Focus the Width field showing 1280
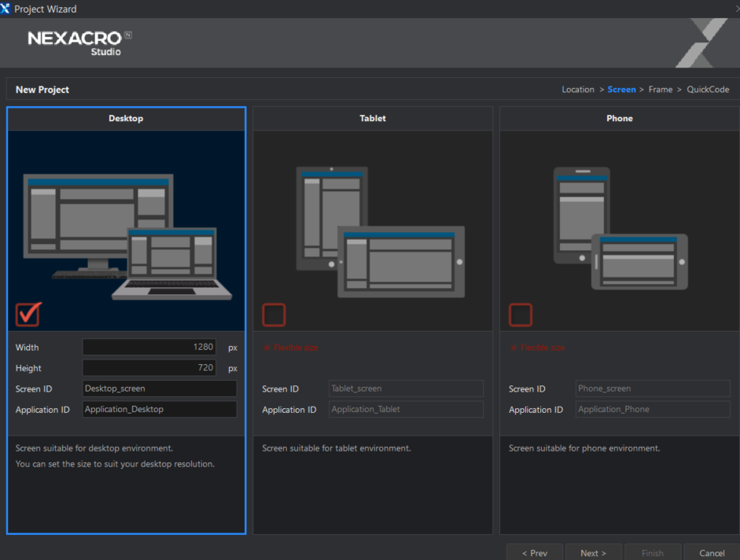 [x=149, y=347]
